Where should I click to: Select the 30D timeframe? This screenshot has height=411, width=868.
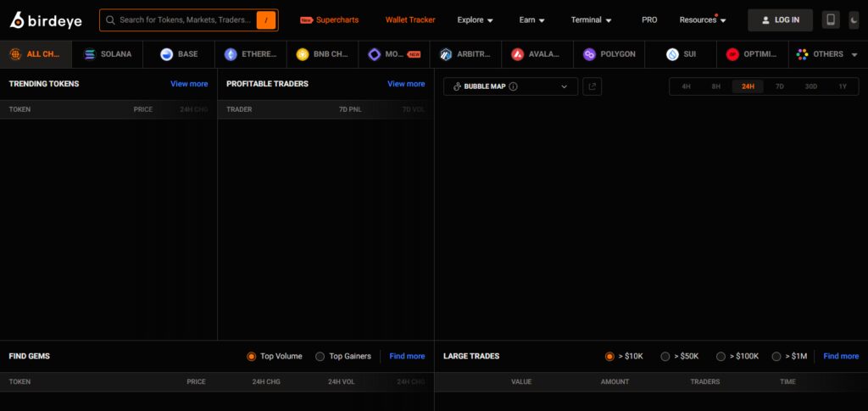click(x=811, y=86)
